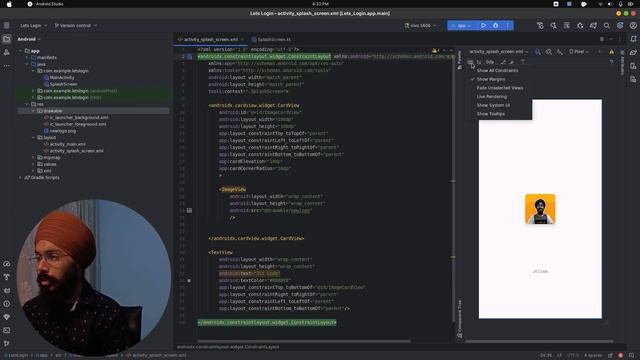
Task: Open more run actions vertical ellipsis
Action: click(508, 25)
